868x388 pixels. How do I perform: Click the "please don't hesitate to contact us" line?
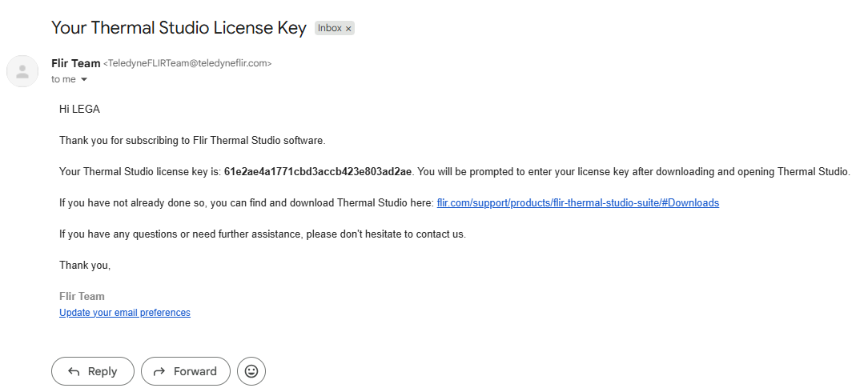click(x=263, y=234)
